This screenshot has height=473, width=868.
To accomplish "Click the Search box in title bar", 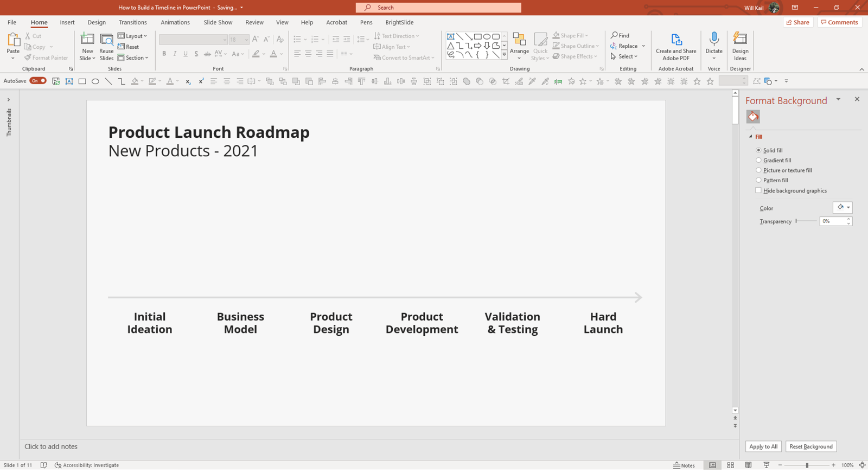I will [438, 8].
